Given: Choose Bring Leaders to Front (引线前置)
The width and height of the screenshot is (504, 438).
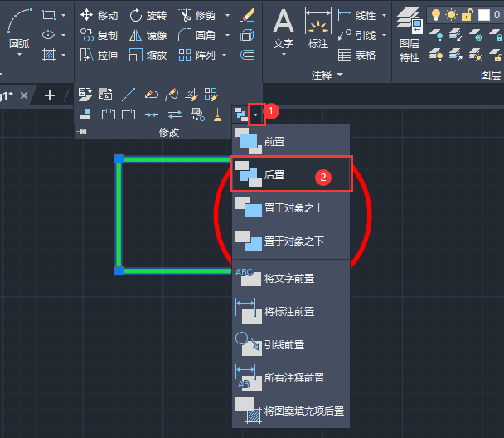Looking at the screenshot, I should click(291, 345).
